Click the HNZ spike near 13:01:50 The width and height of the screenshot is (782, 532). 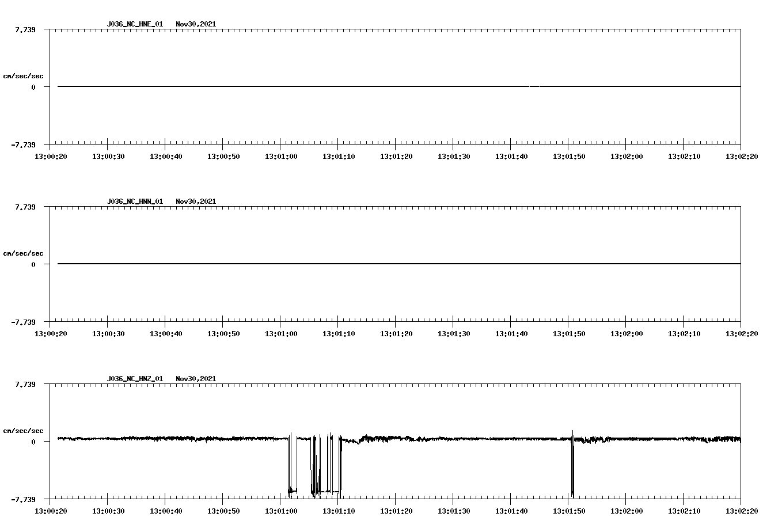click(572, 464)
